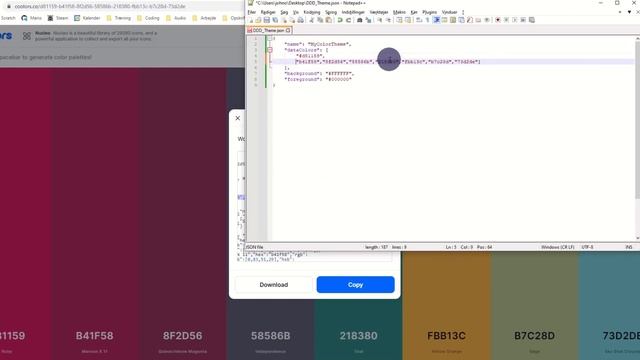Click the Copy button in the export dialog
The width and height of the screenshot is (640, 360).
click(356, 284)
